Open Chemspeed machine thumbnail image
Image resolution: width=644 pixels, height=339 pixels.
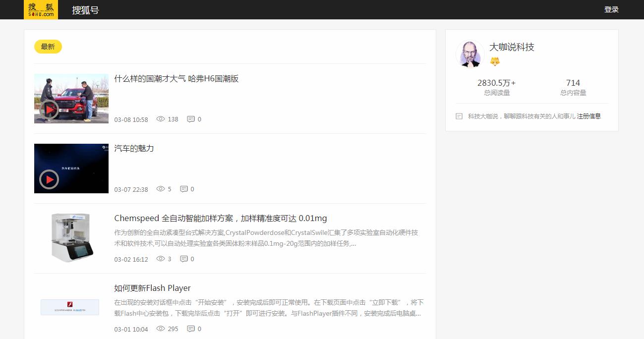(71, 238)
